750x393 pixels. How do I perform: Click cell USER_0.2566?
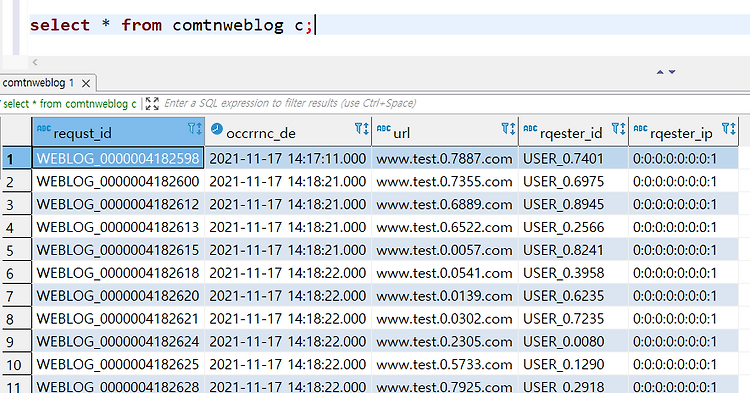pos(574,227)
